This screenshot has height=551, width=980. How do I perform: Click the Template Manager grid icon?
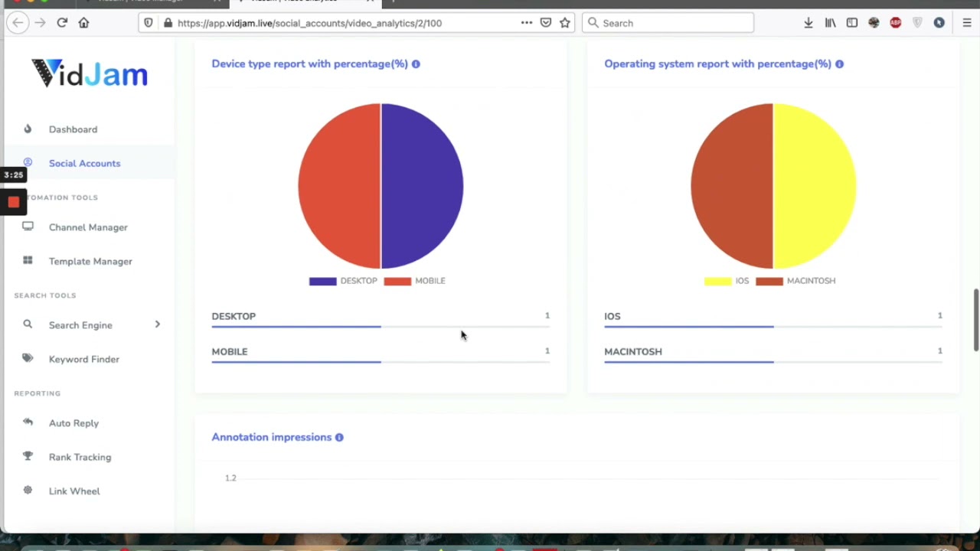pyautogui.click(x=28, y=260)
